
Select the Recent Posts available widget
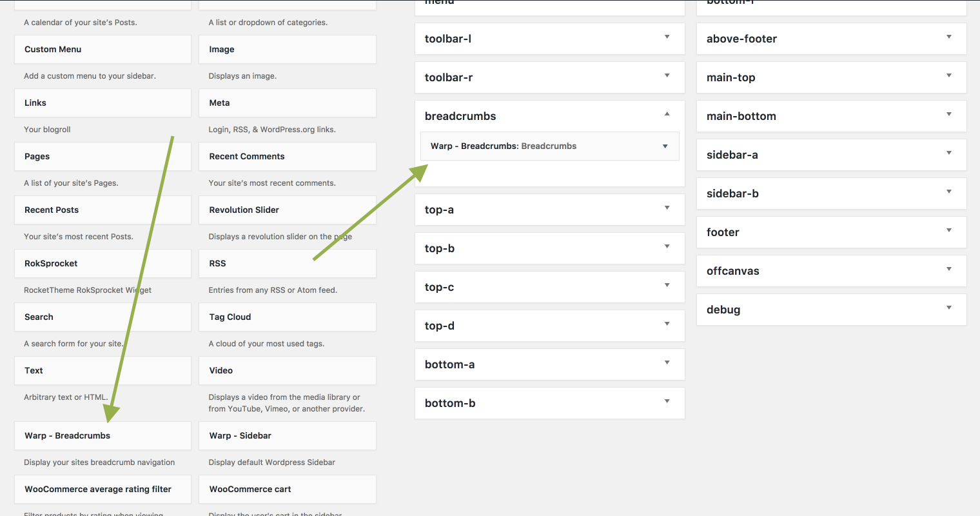103,210
